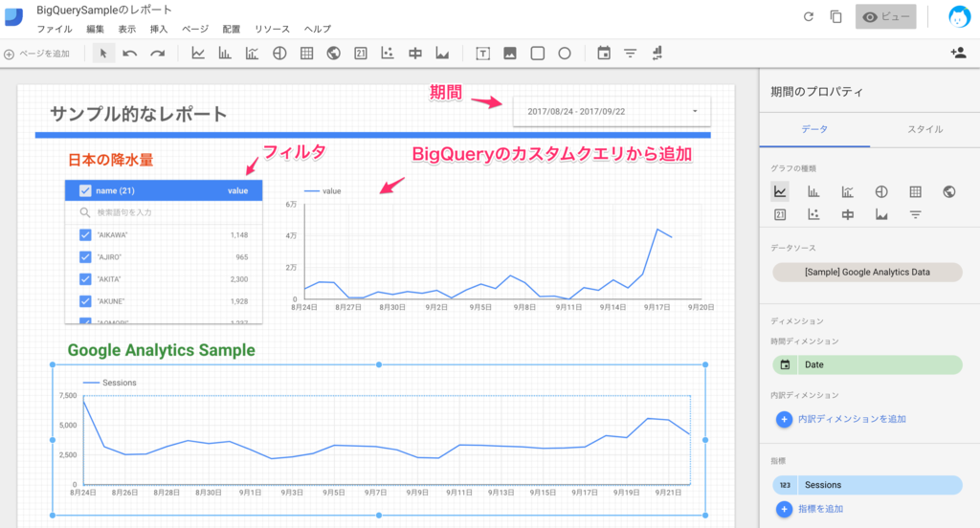Click the Date time dimension chip
The image size is (980, 528).
pyautogui.click(x=867, y=364)
